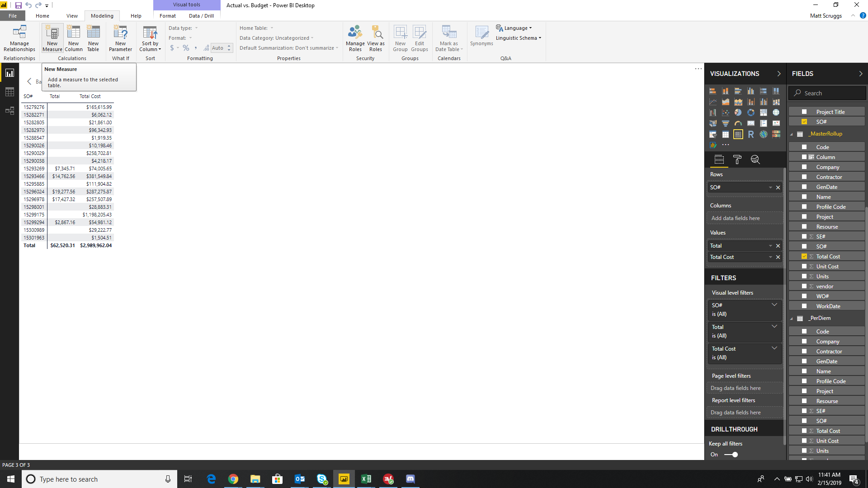Image resolution: width=868 pixels, height=488 pixels.
Task: Check the WorkDate field
Action: 804,306
